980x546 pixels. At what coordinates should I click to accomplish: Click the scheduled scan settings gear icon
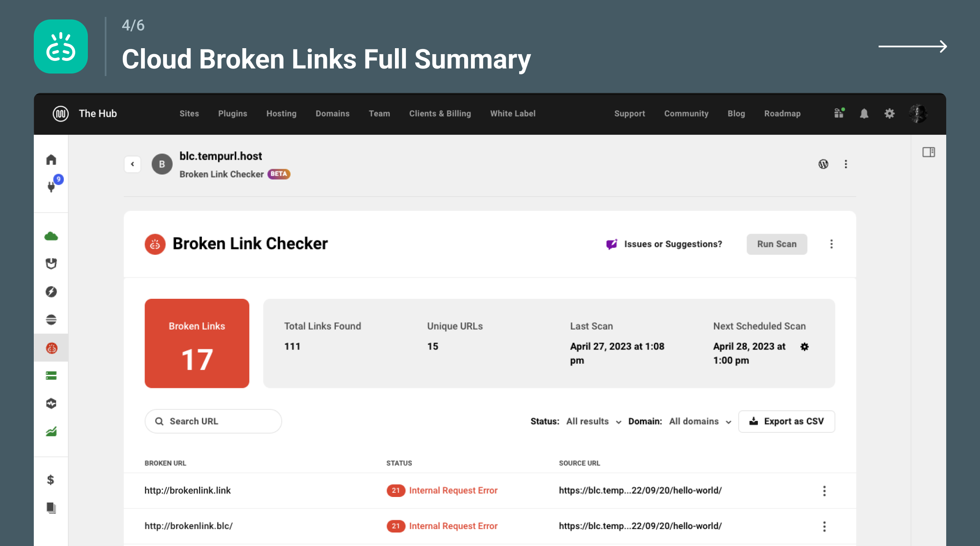[x=804, y=345]
